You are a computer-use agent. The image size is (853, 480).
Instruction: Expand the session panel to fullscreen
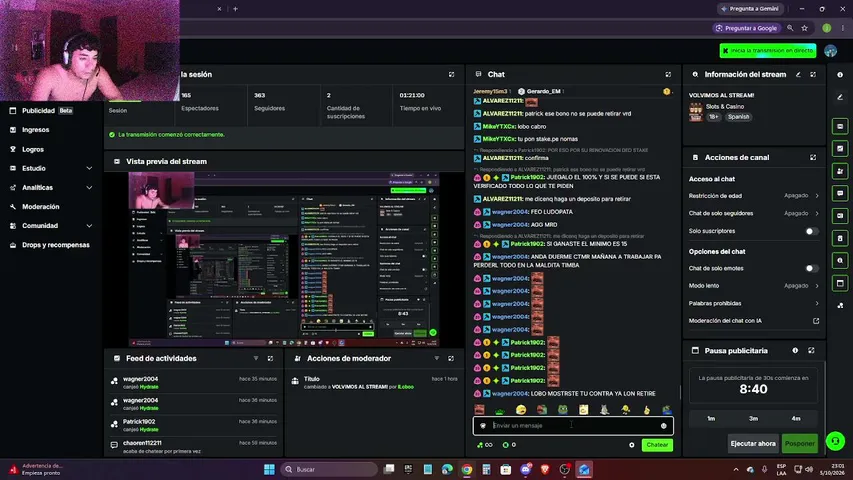coord(451,74)
